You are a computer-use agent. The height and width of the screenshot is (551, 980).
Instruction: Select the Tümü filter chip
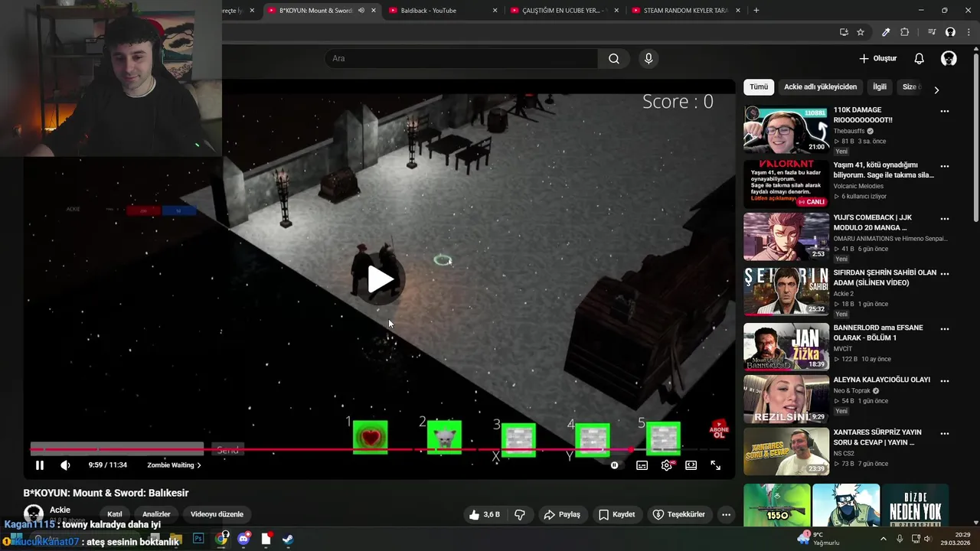[x=759, y=86]
